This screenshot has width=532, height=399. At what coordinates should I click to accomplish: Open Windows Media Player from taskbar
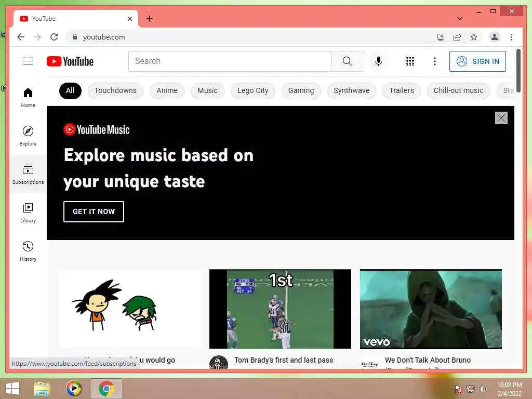(x=74, y=389)
